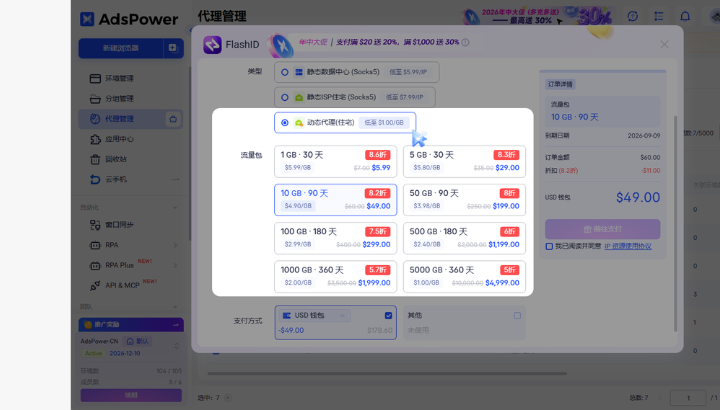Open the 回收站 menu item

coord(131,159)
